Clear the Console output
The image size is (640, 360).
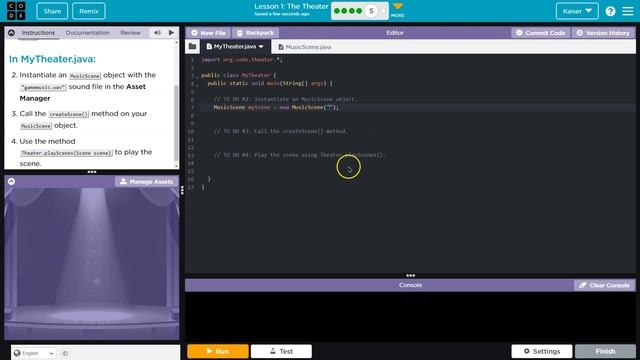(604, 285)
